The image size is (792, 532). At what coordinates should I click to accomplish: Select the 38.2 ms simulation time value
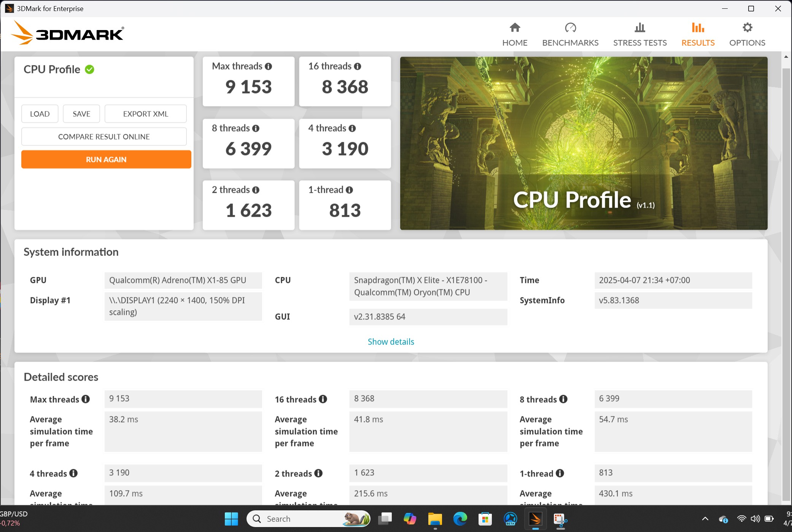[x=183, y=431]
